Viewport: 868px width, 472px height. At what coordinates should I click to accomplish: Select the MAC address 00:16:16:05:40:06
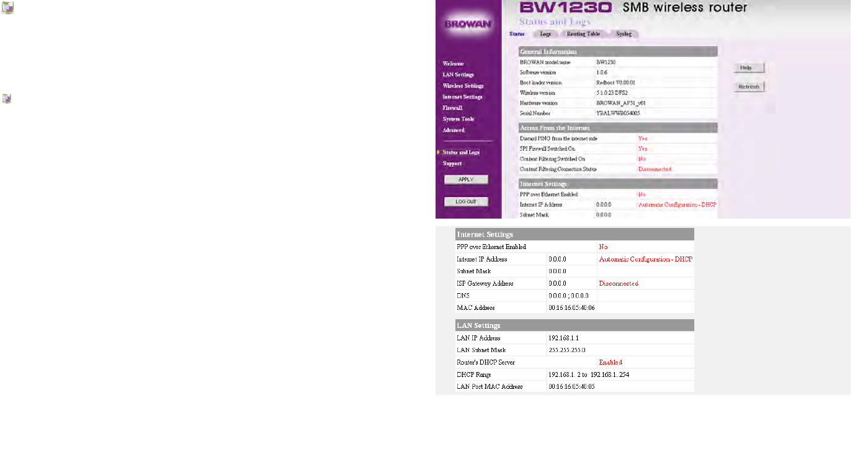571,308
